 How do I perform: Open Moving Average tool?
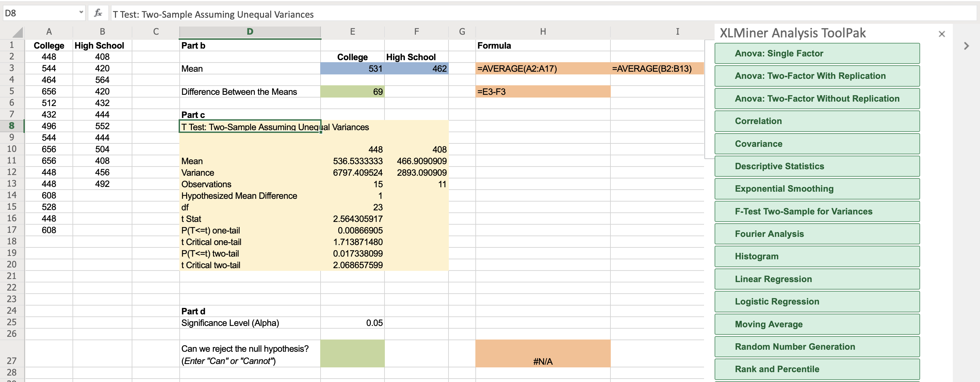pyautogui.click(x=817, y=325)
